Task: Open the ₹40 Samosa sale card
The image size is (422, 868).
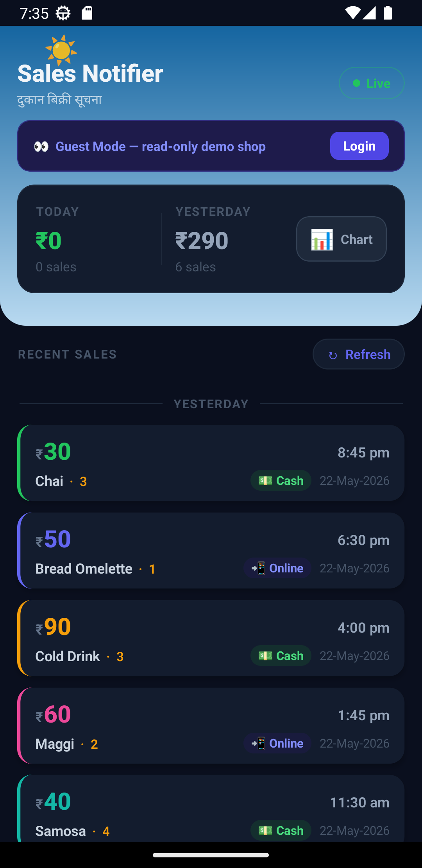Action: [211, 809]
